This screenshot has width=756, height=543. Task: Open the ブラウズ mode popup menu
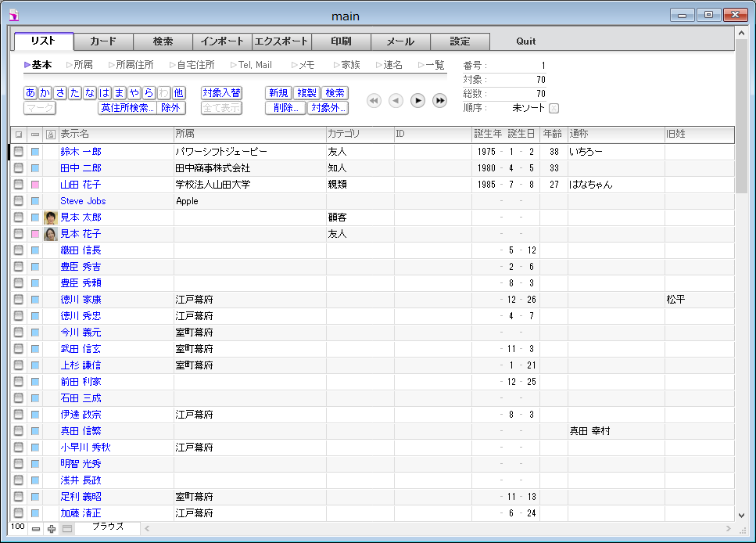click(x=107, y=527)
